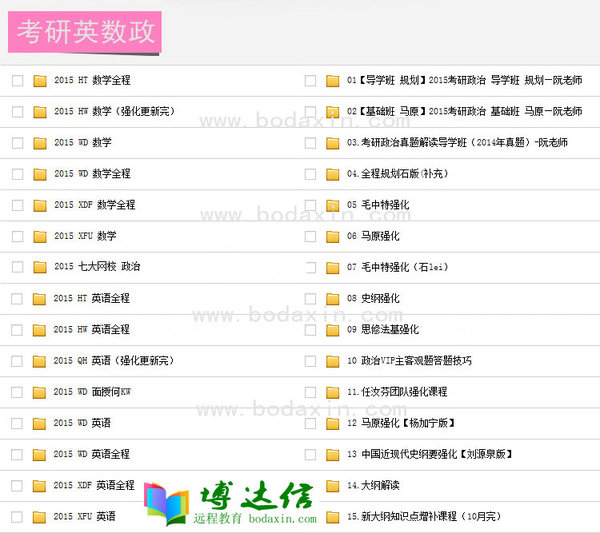Image resolution: width=600 pixels, height=533 pixels.
Task: Check the box for 2015 HT 英语全程
Action: point(17,299)
